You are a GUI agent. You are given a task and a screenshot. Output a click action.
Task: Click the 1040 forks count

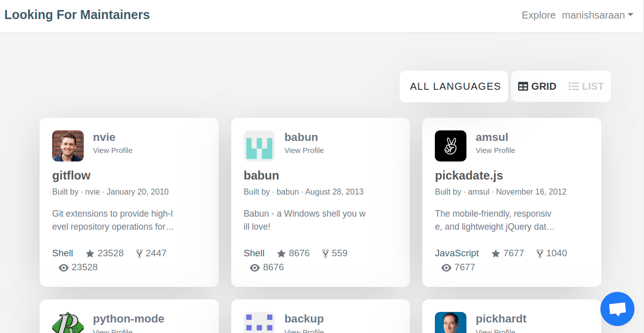pos(557,253)
